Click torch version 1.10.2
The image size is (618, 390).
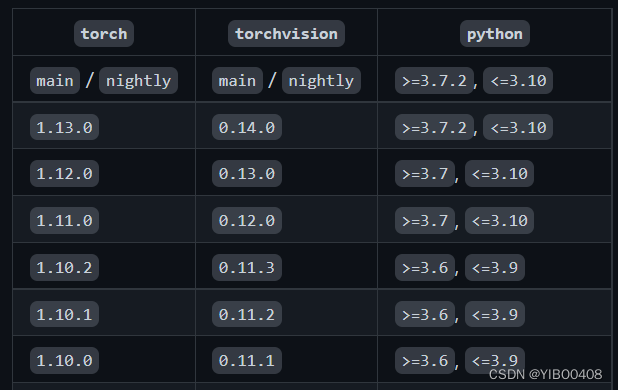(x=64, y=267)
